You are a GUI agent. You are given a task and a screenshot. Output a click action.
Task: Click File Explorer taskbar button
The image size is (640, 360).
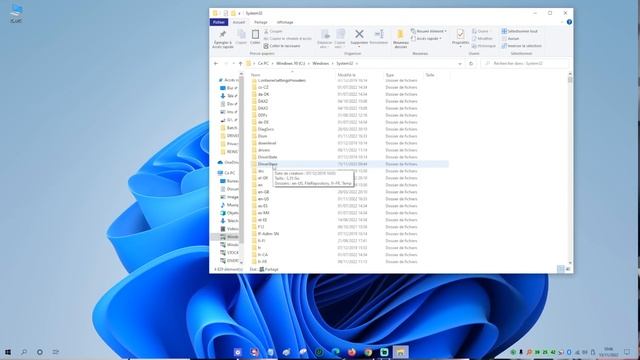[400, 352]
